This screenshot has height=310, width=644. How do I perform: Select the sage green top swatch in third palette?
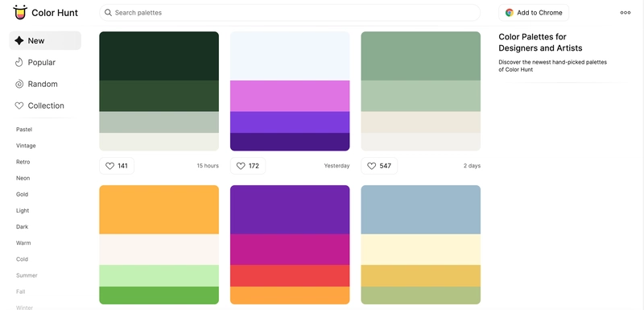420,56
